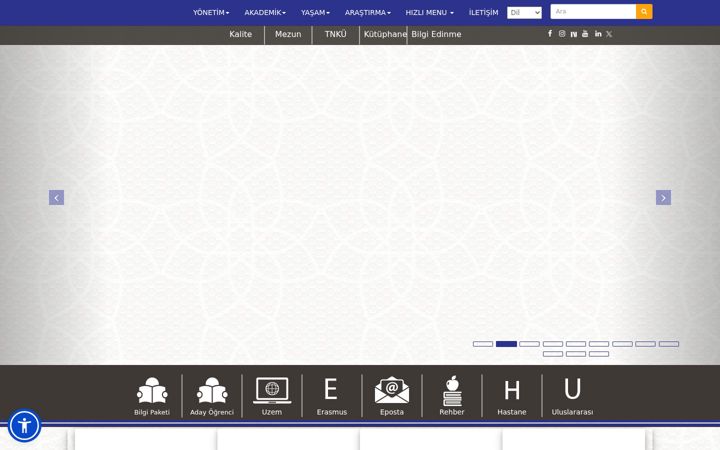Expand the HIZLI MENU dropdown
This screenshot has height=450, width=720.
click(x=429, y=12)
